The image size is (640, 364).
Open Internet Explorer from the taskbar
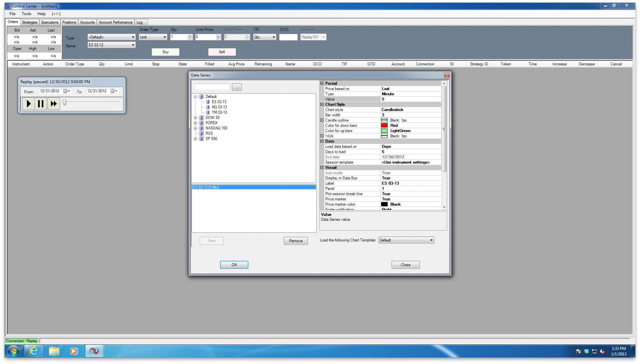click(34, 351)
